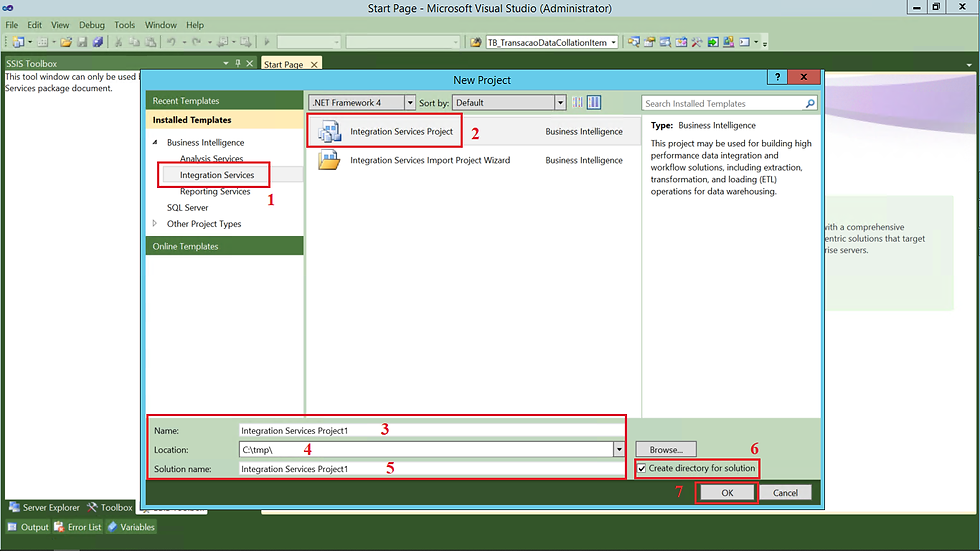Click the New Project dialog help button
The height and width of the screenshot is (551, 980).
click(777, 77)
